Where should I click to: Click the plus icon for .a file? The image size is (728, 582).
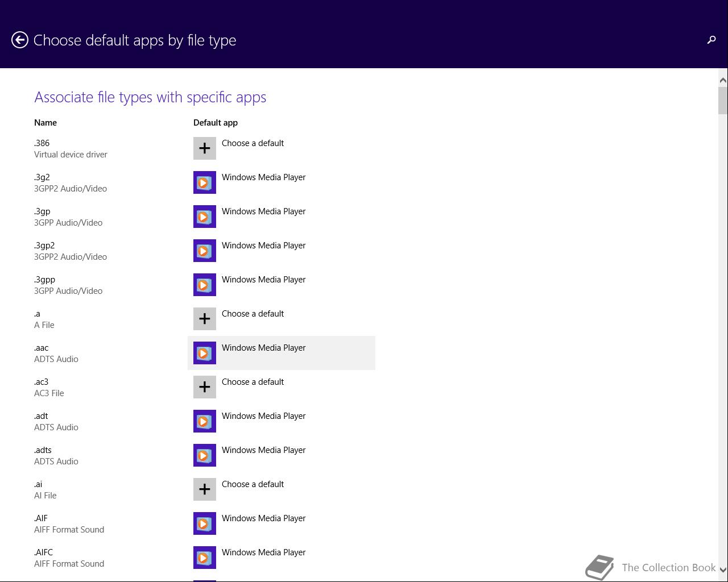(205, 319)
